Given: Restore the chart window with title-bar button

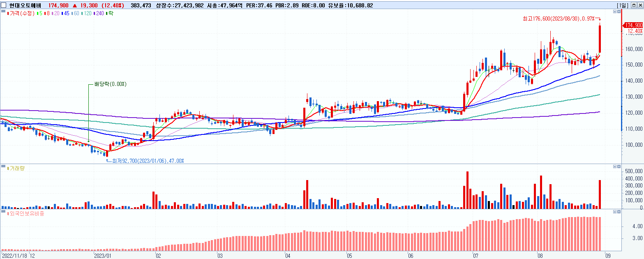Looking at the screenshot, I should [x=634, y=5].
